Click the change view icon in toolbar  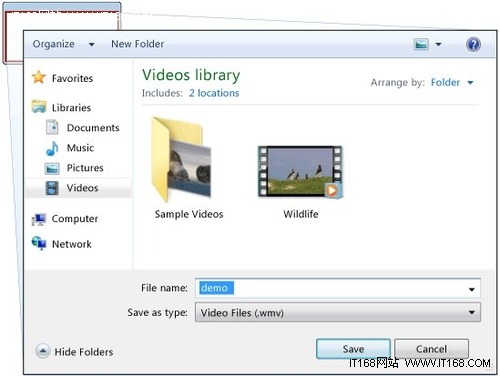[x=421, y=44]
